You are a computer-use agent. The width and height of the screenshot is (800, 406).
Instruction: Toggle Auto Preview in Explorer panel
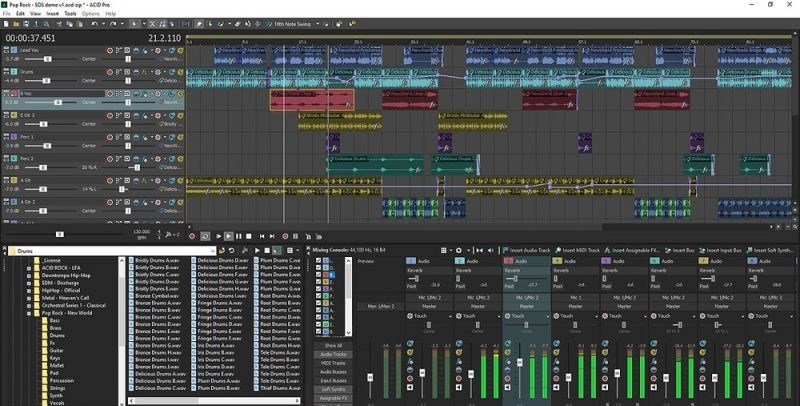point(276,250)
